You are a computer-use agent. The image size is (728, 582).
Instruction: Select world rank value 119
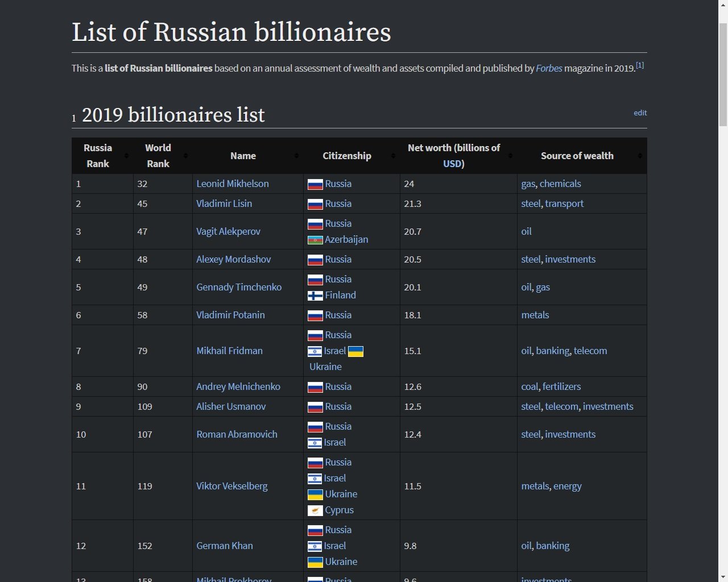coord(145,486)
